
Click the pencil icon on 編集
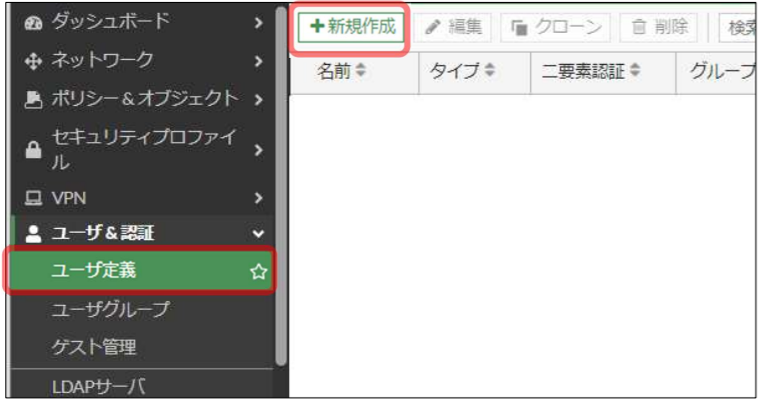432,27
